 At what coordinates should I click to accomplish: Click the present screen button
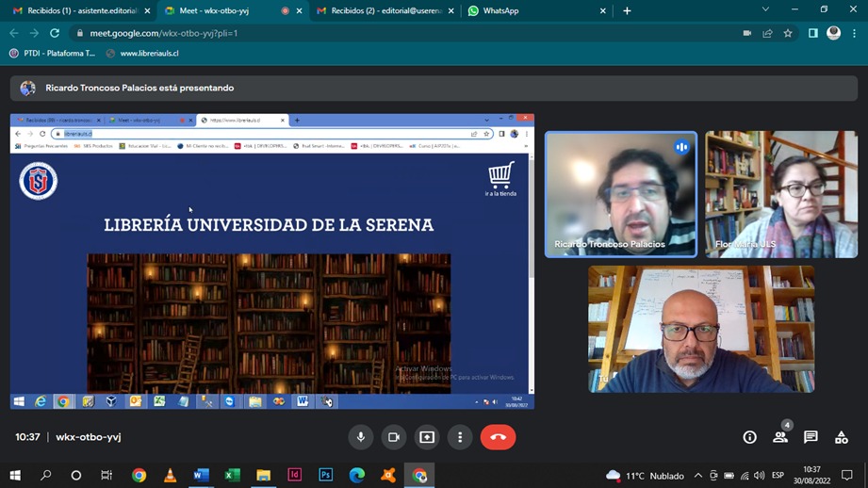[x=427, y=437]
